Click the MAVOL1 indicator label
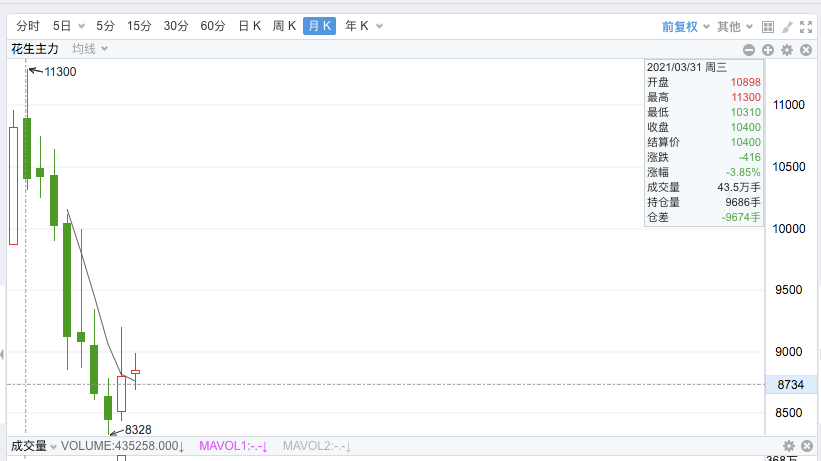Image resolution: width=821 pixels, height=461 pixels. [234, 446]
